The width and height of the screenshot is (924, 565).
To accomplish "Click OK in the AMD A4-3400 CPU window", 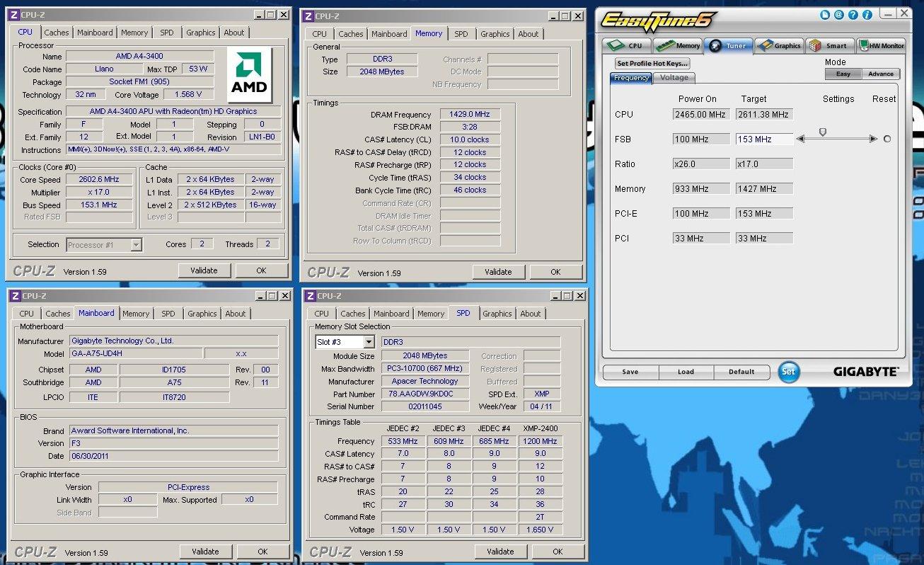I will coord(261,270).
